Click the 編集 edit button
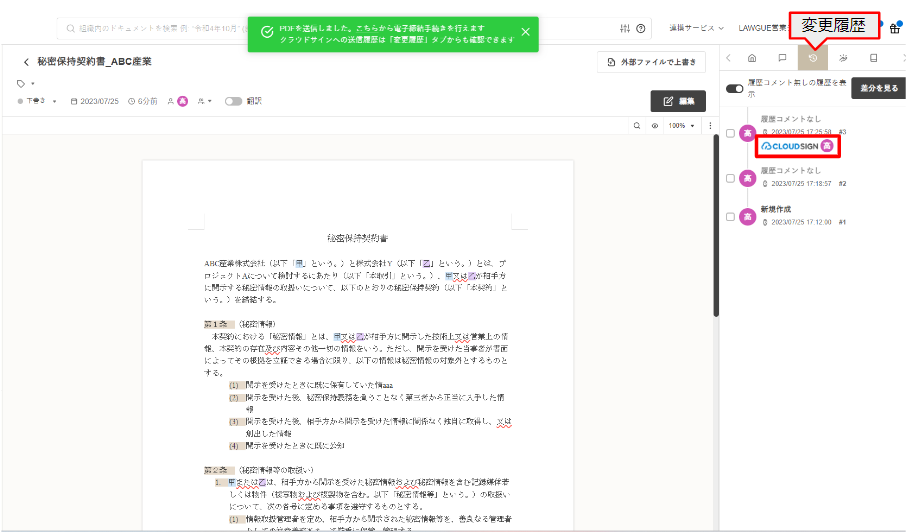The image size is (910, 532). point(677,101)
